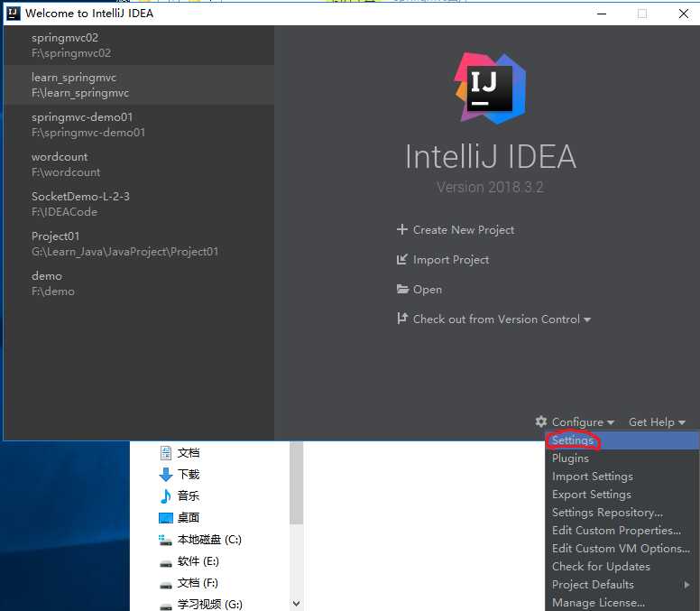Open recent project Project01
This screenshot has width=700, height=611.
(x=139, y=244)
